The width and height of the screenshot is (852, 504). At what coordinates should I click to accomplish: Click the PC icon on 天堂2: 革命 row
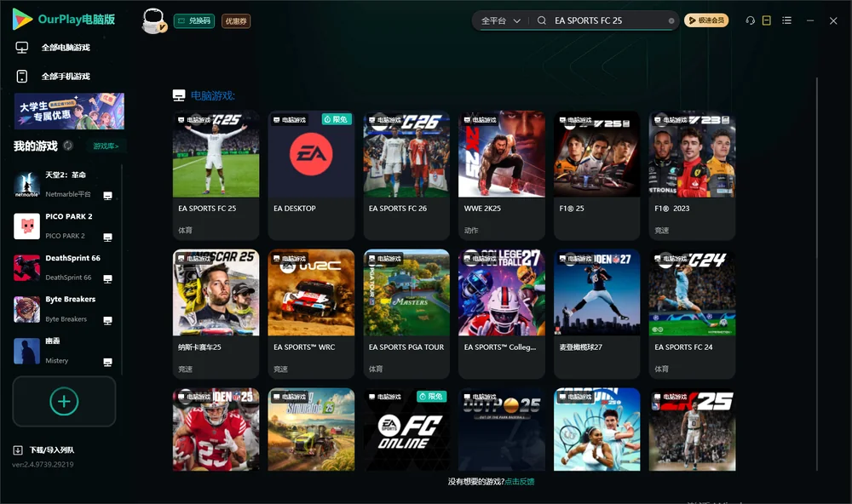click(107, 196)
